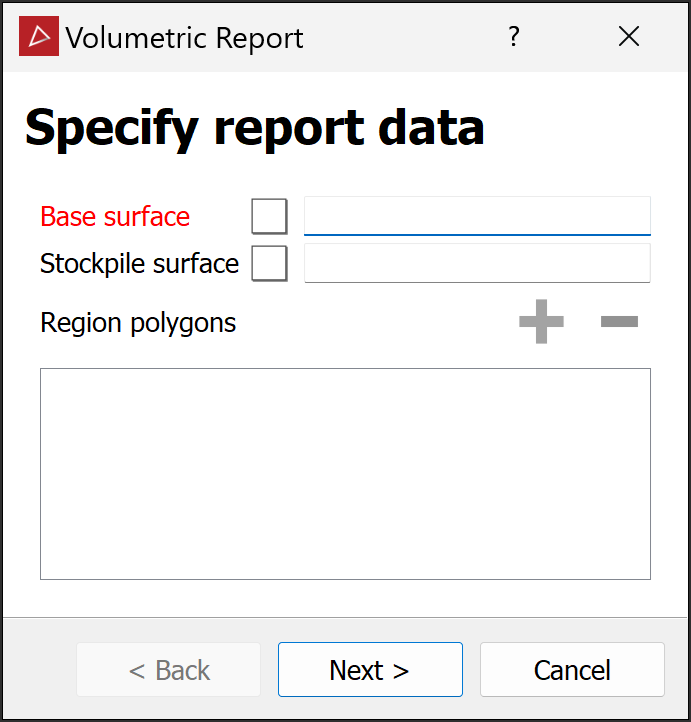Tick the Base surface checkbox
Image resolution: width=691 pixels, height=722 pixels.
coord(269,216)
